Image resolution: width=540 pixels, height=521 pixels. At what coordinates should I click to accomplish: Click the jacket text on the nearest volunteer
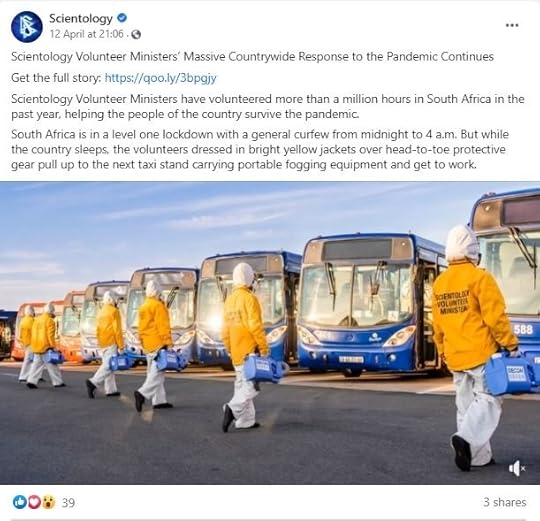(x=452, y=302)
